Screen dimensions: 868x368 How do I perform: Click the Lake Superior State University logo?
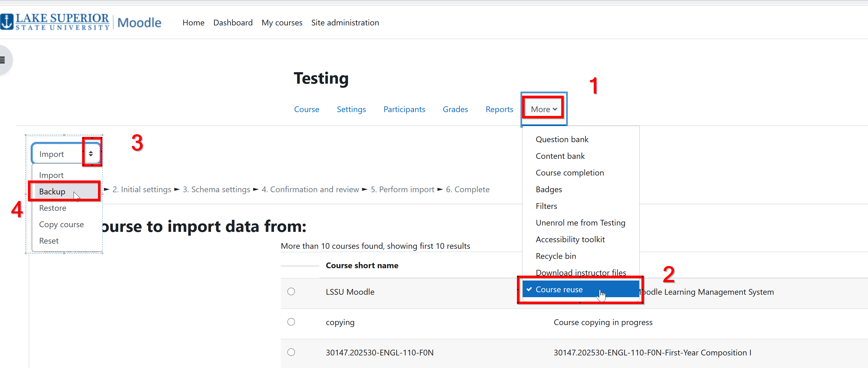click(x=81, y=22)
